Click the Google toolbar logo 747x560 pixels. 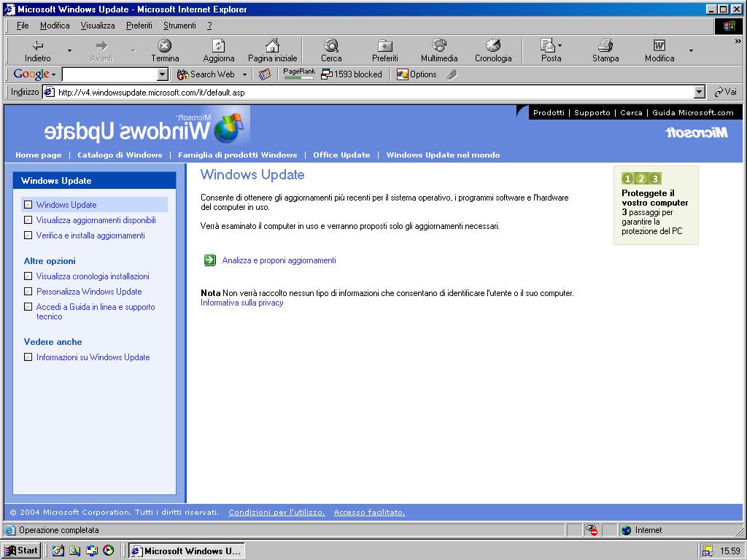pos(31,74)
